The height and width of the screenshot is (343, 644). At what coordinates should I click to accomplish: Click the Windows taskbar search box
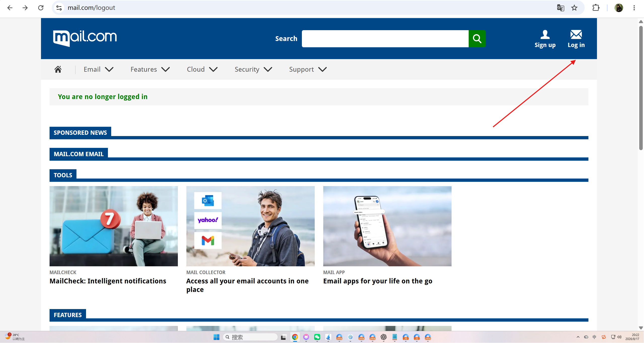250,337
